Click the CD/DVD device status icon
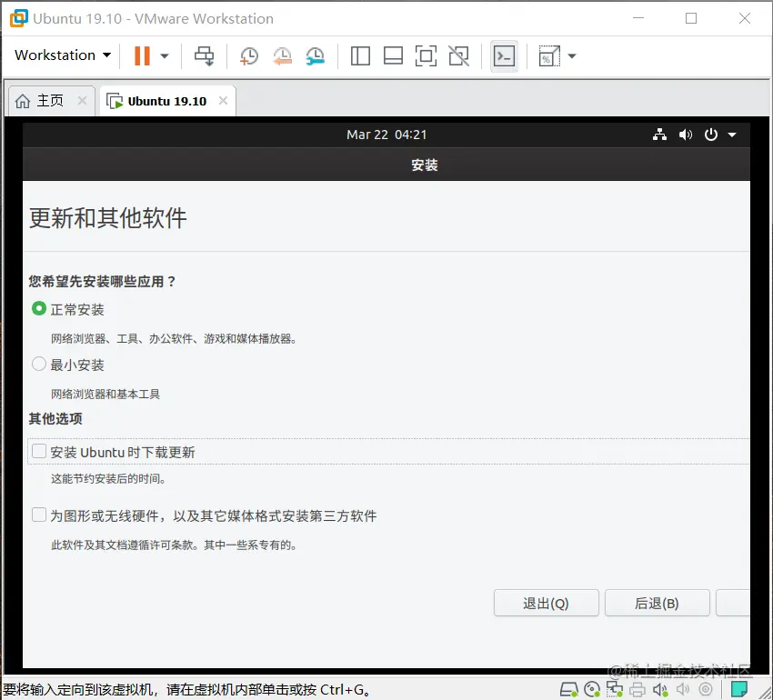Screen dimensions: 773x700 click(591, 689)
